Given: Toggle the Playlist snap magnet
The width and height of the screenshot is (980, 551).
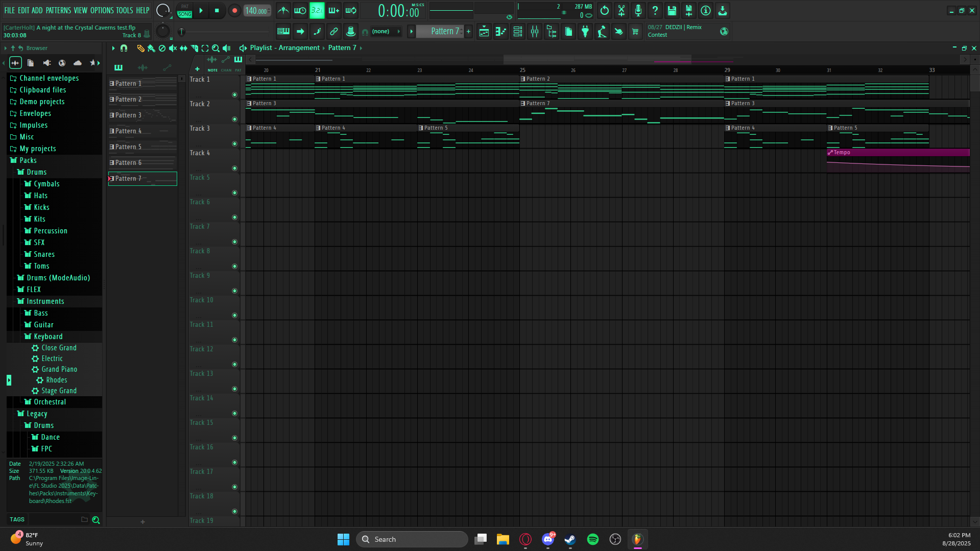Looking at the screenshot, I should 124,48.
